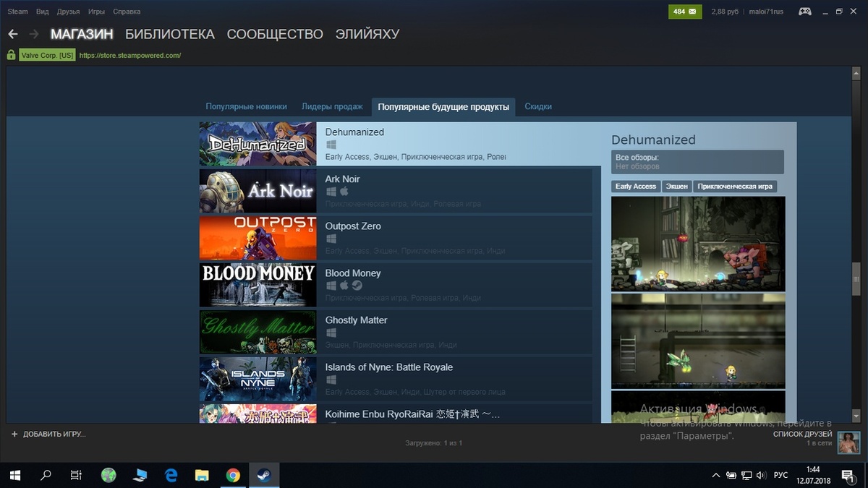
Task: Click Windows icon under Islands of Nyne
Action: pos(331,380)
